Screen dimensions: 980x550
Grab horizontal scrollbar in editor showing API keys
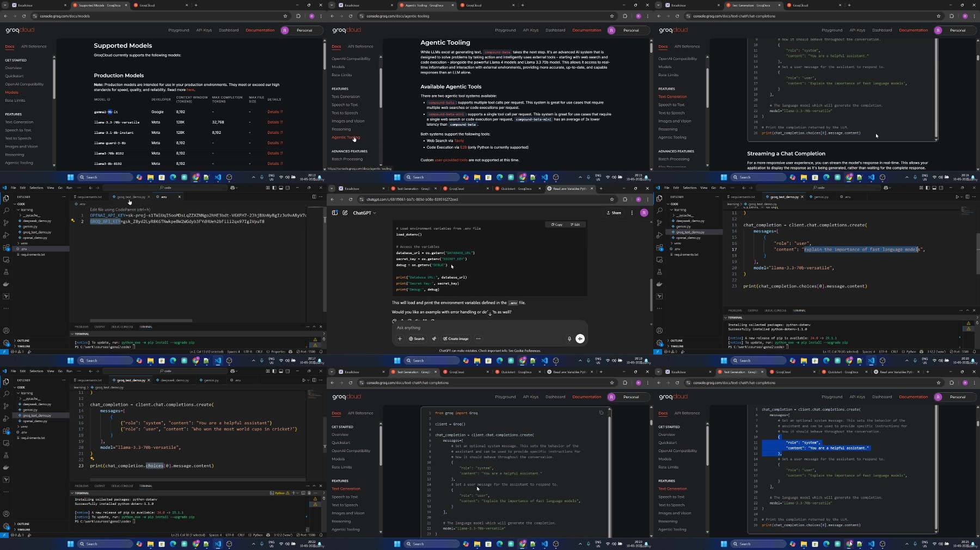pyautogui.click(x=142, y=321)
